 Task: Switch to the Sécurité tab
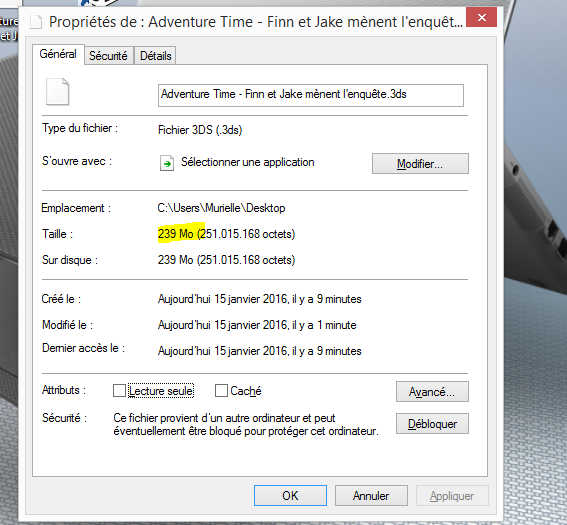pos(108,56)
